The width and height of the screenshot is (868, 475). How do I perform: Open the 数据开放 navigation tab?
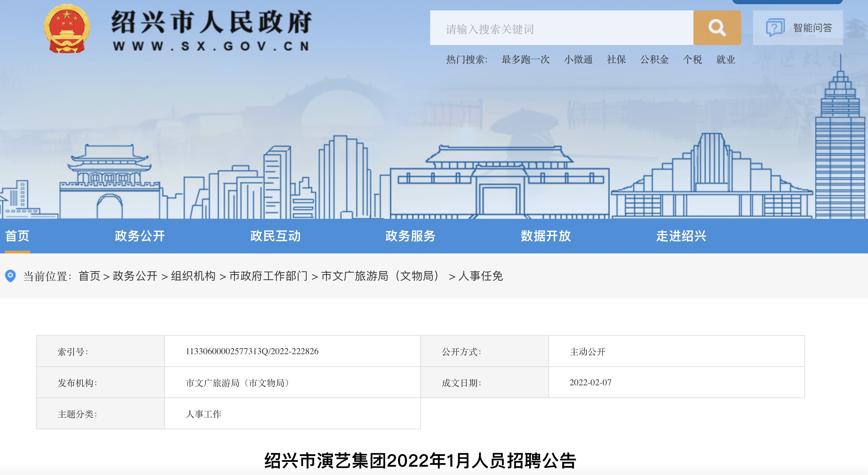546,236
